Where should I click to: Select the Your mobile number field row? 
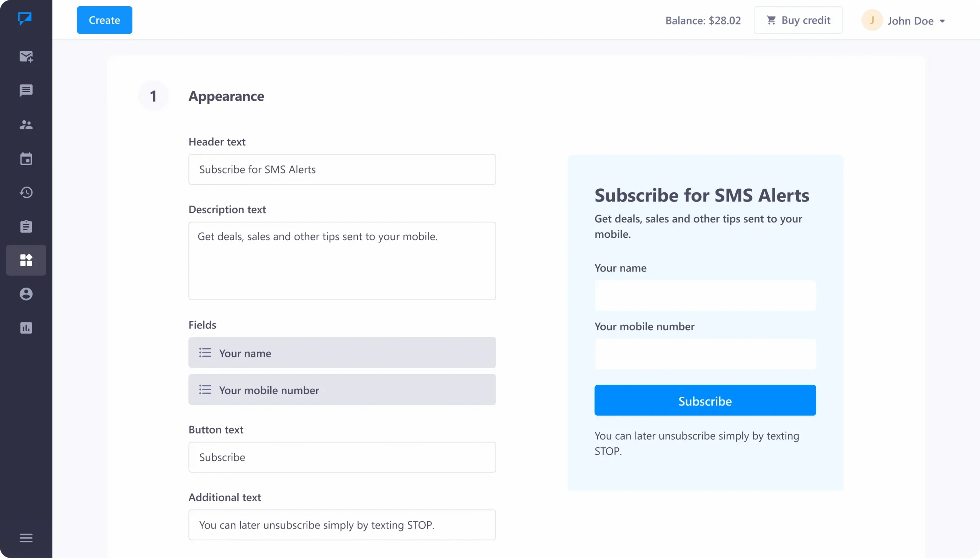click(342, 389)
